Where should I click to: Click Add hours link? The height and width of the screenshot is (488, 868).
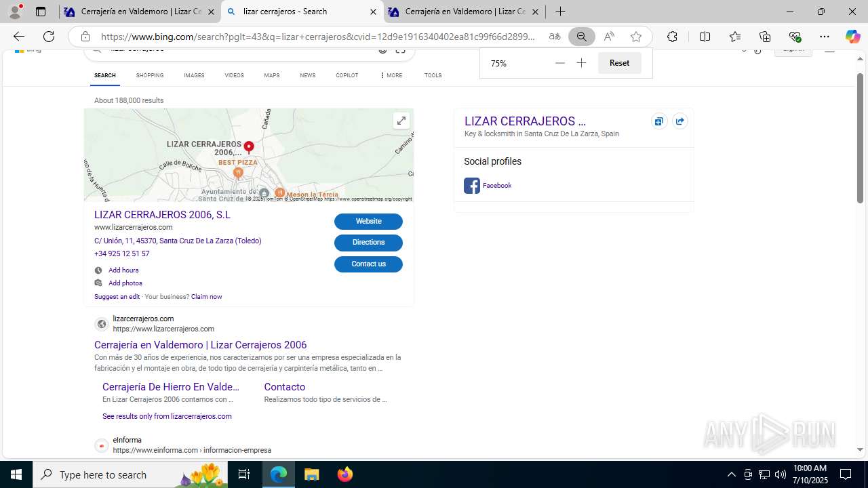(x=123, y=270)
